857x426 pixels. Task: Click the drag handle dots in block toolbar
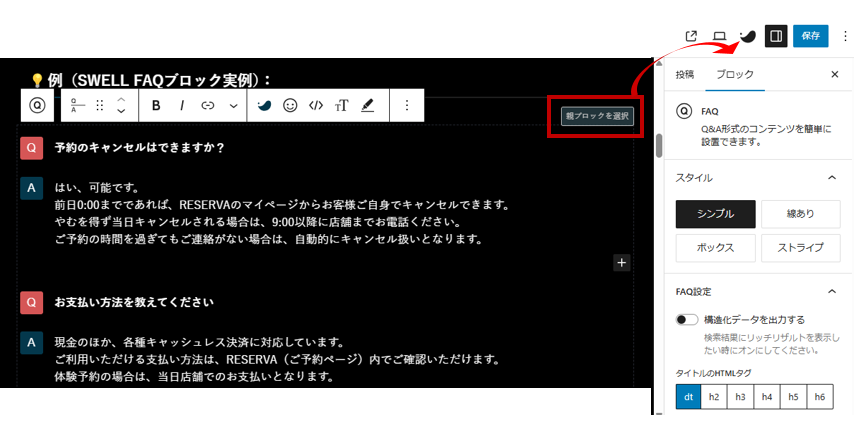tap(99, 106)
